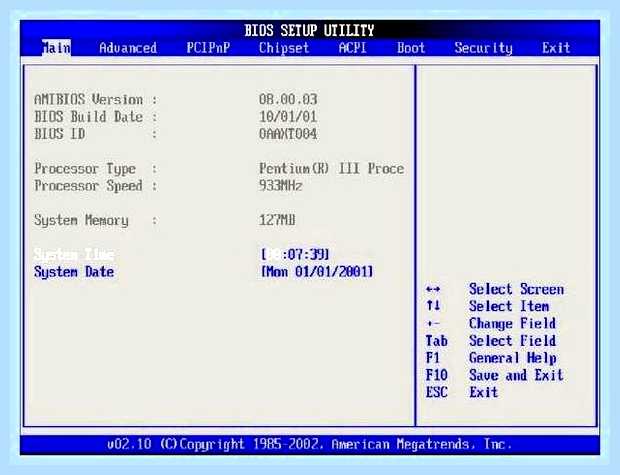The height and width of the screenshot is (475, 620).
Task: Click the Select Item help entry
Action: click(509, 306)
